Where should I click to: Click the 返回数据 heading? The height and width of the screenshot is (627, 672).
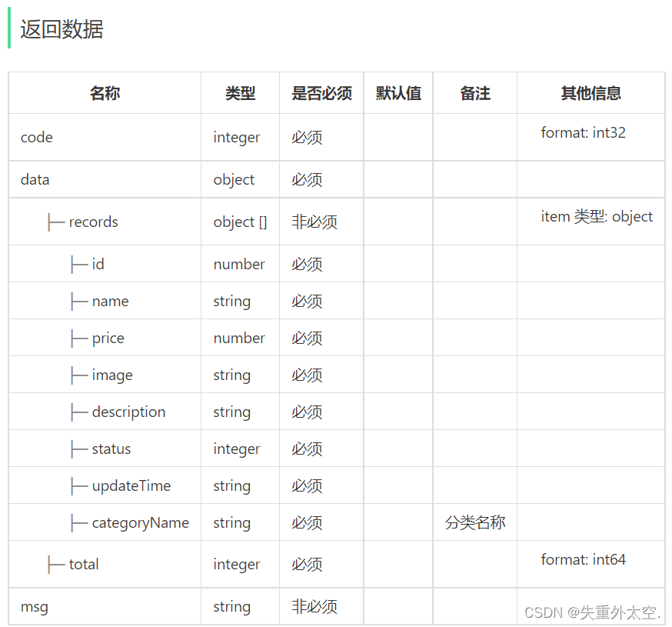point(62,29)
